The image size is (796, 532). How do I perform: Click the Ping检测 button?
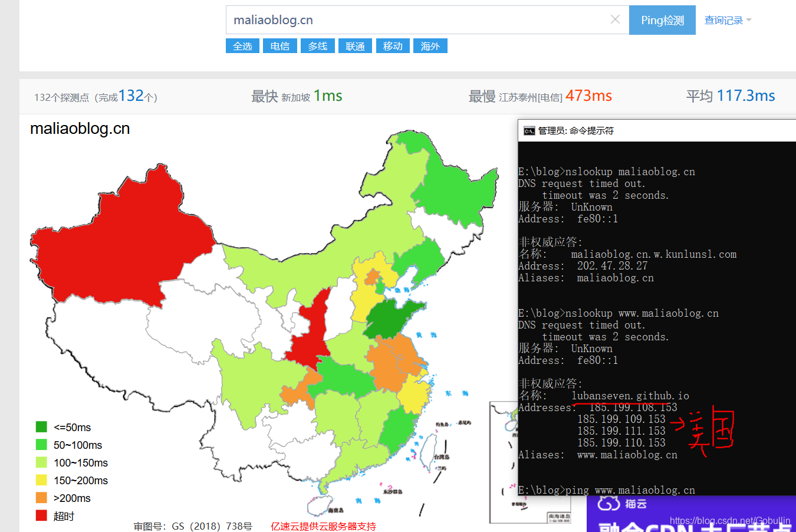(x=662, y=20)
